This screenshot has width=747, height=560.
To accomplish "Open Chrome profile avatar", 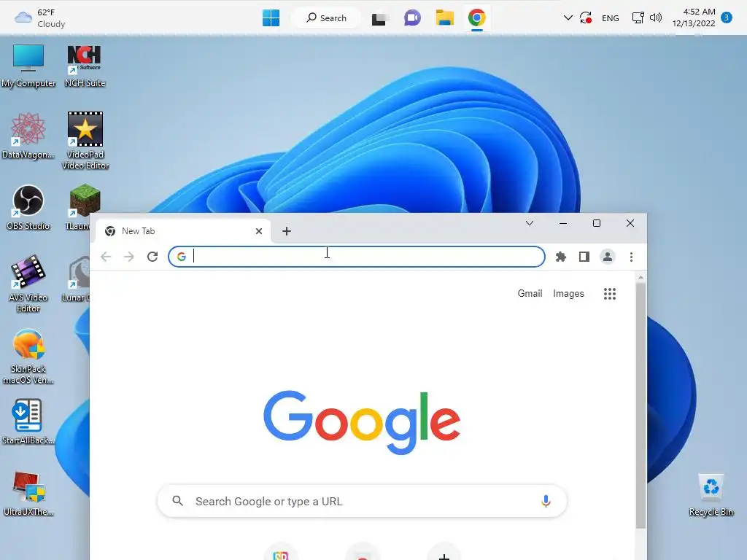I will pyautogui.click(x=608, y=257).
